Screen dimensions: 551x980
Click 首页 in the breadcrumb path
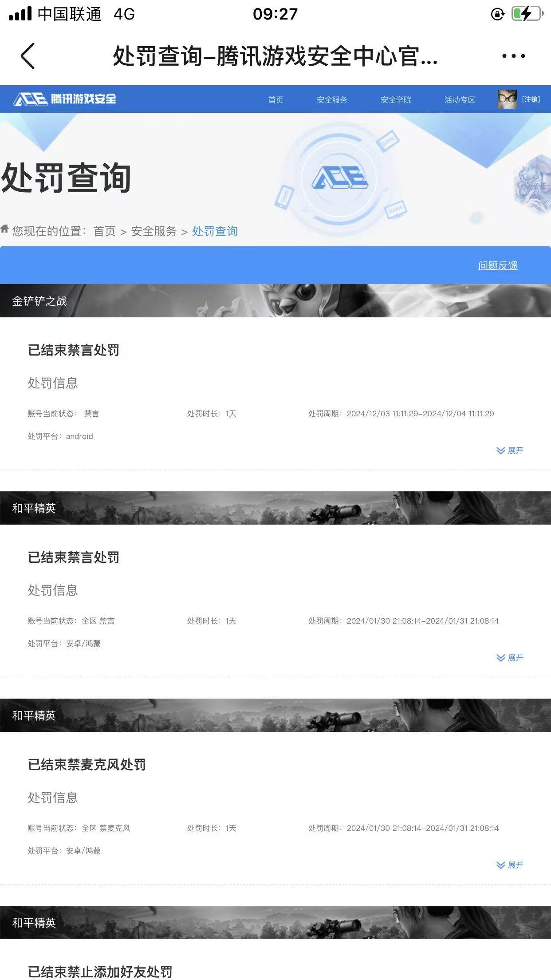[x=104, y=231]
